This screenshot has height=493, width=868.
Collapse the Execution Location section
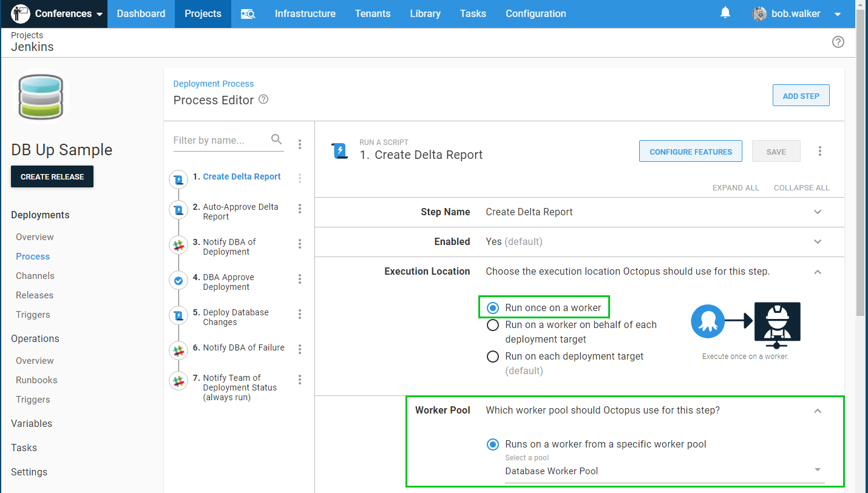coord(818,272)
